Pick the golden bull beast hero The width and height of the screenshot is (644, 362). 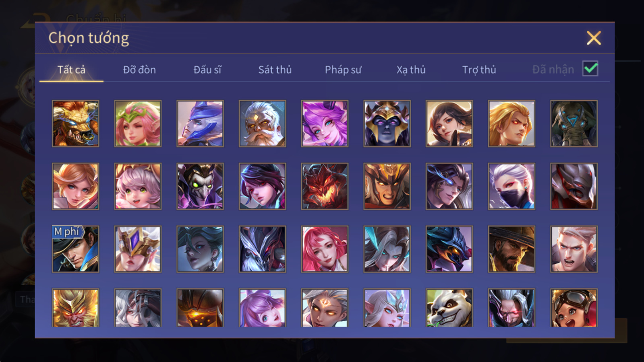[76, 123]
